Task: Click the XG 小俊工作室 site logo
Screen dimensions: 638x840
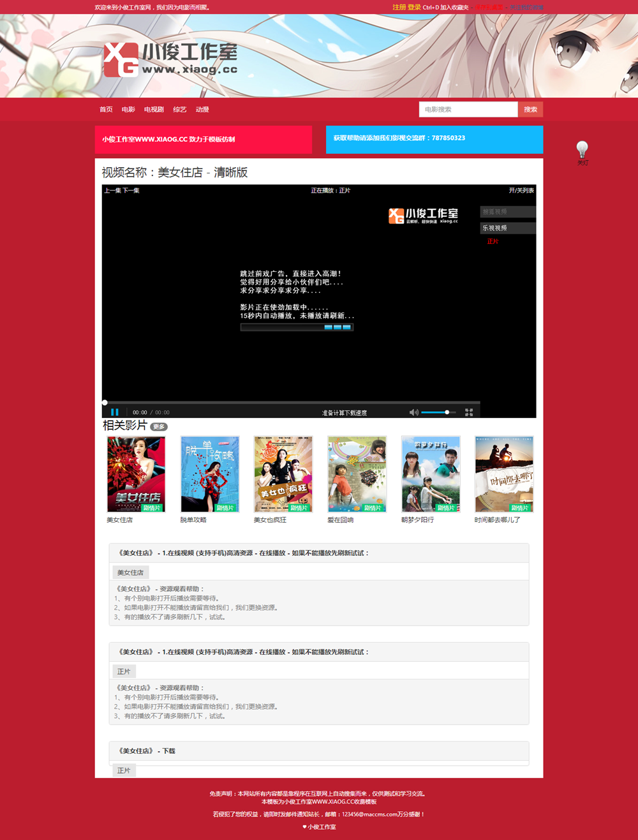Action: click(170, 59)
